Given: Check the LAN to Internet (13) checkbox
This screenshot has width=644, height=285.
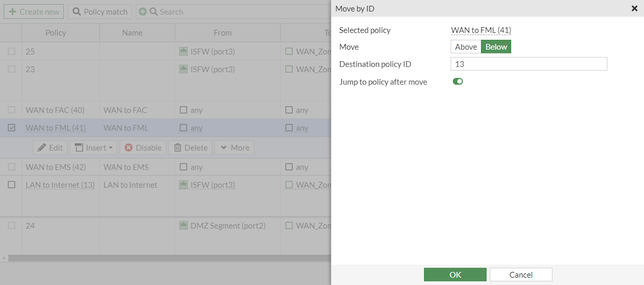Looking at the screenshot, I should click(x=12, y=185).
